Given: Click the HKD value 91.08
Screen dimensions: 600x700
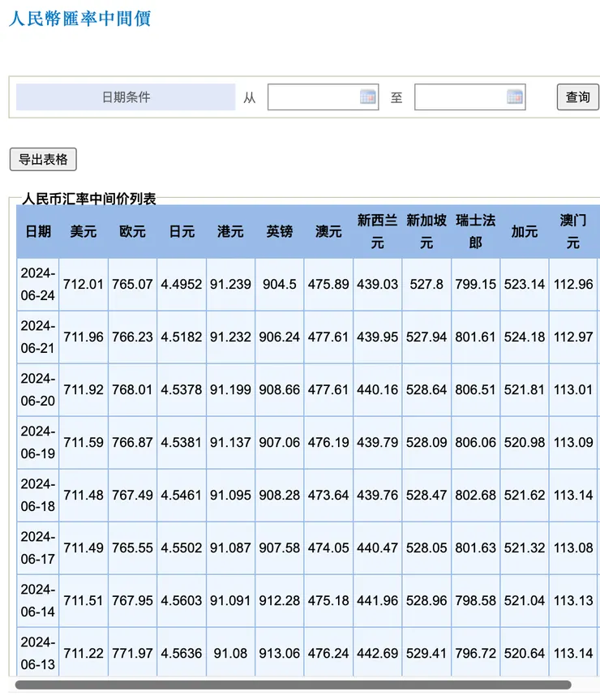Looking at the screenshot, I should click(x=230, y=653).
